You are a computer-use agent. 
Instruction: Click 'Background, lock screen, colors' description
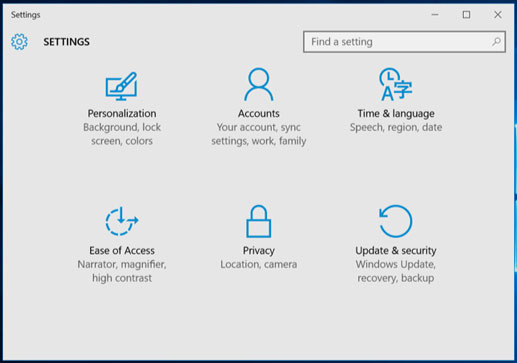122,134
